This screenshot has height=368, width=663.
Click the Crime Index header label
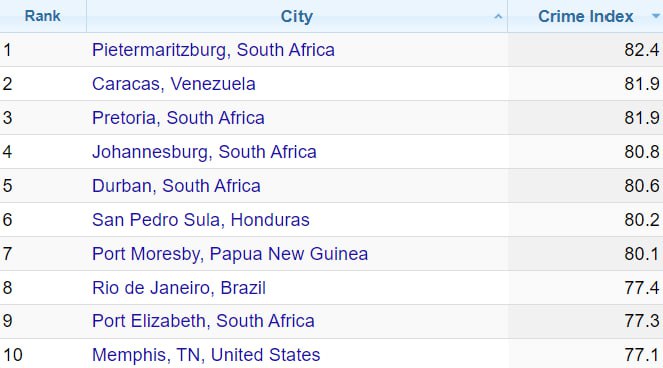(x=586, y=16)
